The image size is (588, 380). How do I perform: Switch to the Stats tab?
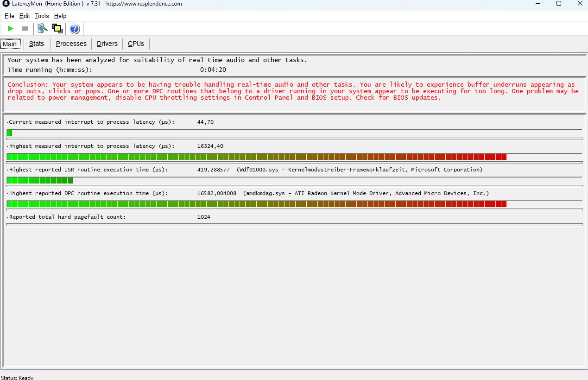point(37,44)
